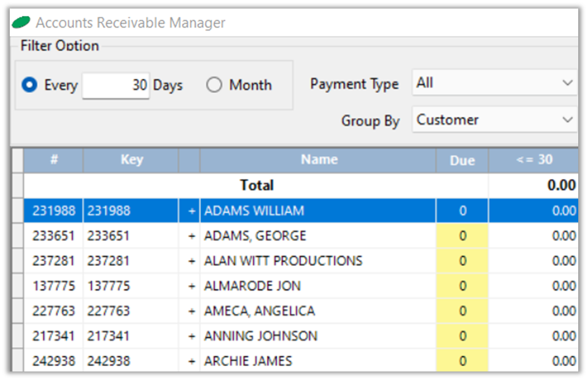Expand the ALAN WITT PRODUCTIONS row

[191, 261]
